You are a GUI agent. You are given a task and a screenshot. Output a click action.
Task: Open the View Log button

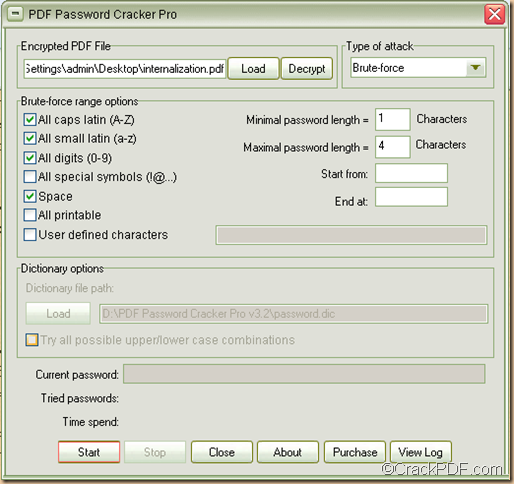click(421, 452)
